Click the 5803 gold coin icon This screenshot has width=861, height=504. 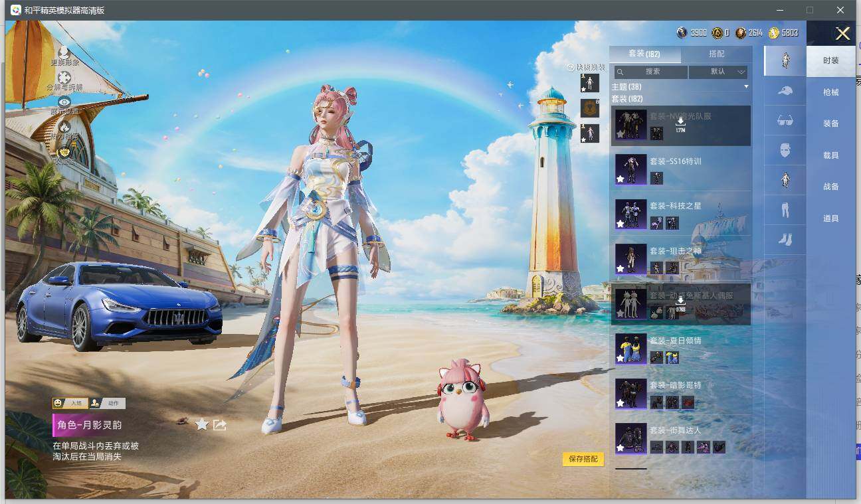[x=774, y=33]
